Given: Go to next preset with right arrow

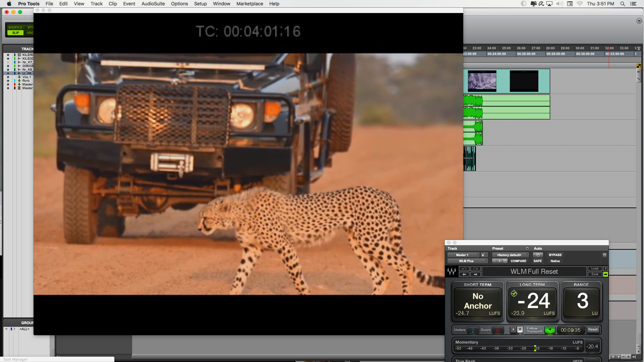Looking at the screenshot, I should 476,274.
